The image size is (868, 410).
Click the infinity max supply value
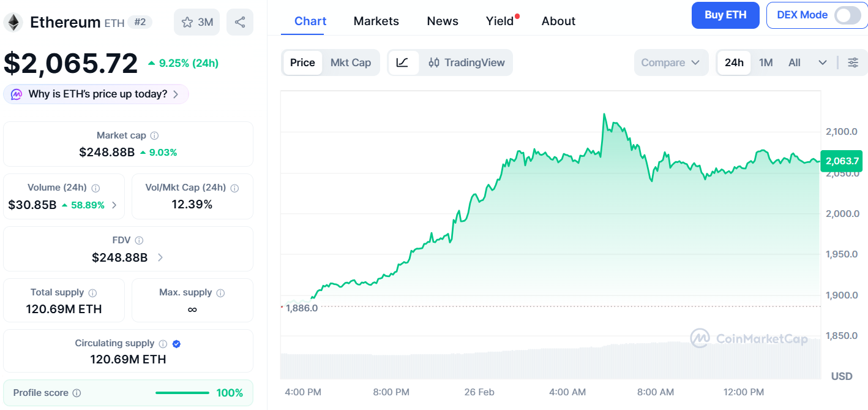pos(192,309)
